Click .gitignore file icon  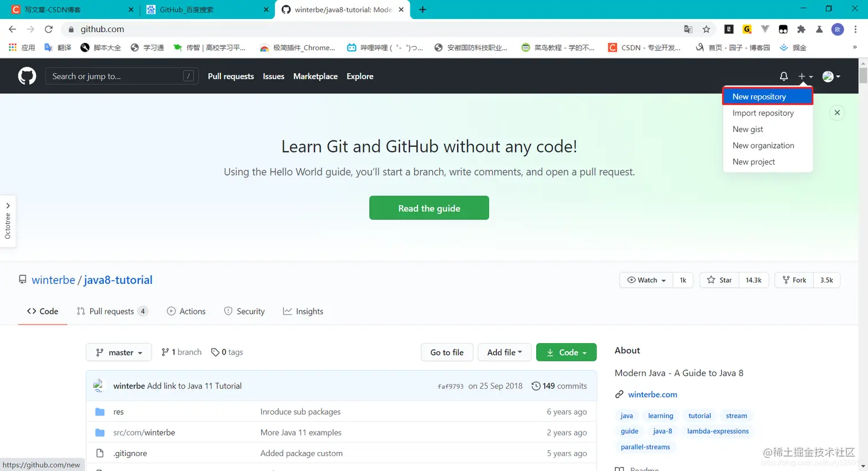click(100, 453)
